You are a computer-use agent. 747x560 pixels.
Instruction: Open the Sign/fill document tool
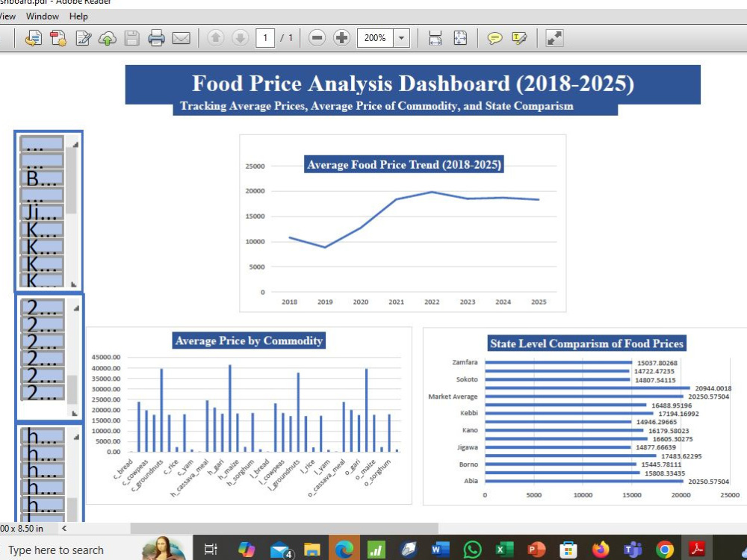[x=84, y=37]
